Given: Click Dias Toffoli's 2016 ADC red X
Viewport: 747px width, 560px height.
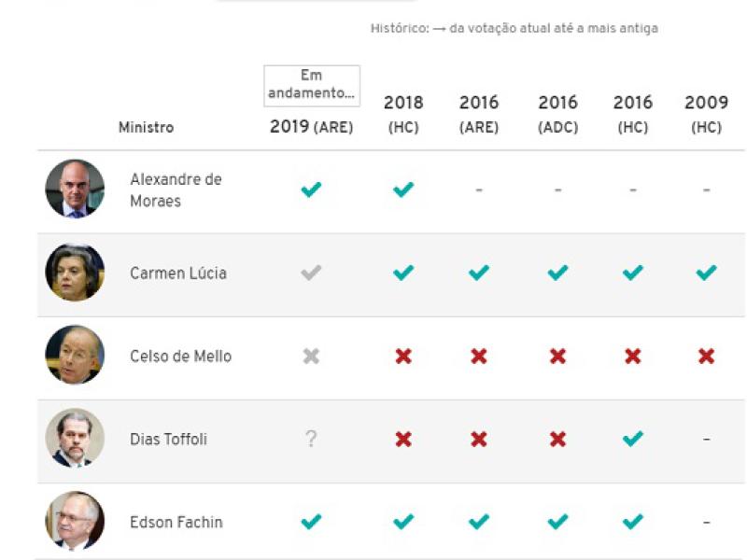Looking at the screenshot, I should [557, 439].
